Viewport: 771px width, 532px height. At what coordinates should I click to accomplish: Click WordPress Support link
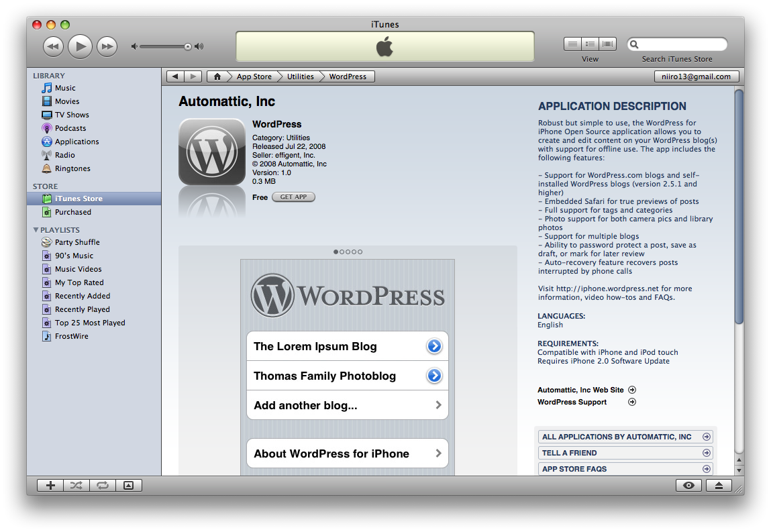[x=586, y=403]
